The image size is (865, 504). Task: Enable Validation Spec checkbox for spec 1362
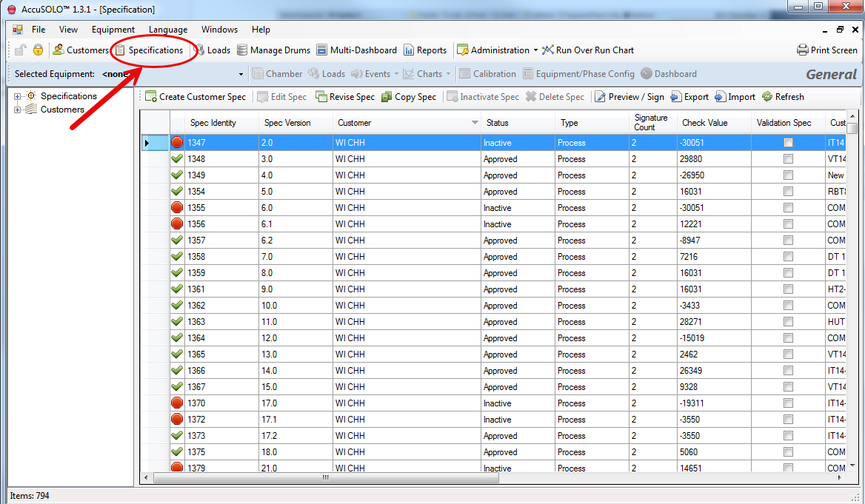[788, 306]
